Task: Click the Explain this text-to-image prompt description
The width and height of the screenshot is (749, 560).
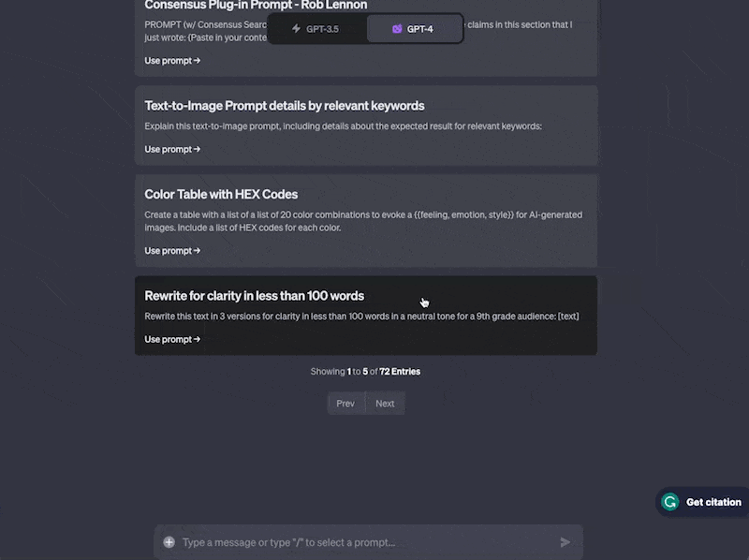Action: 343,126
